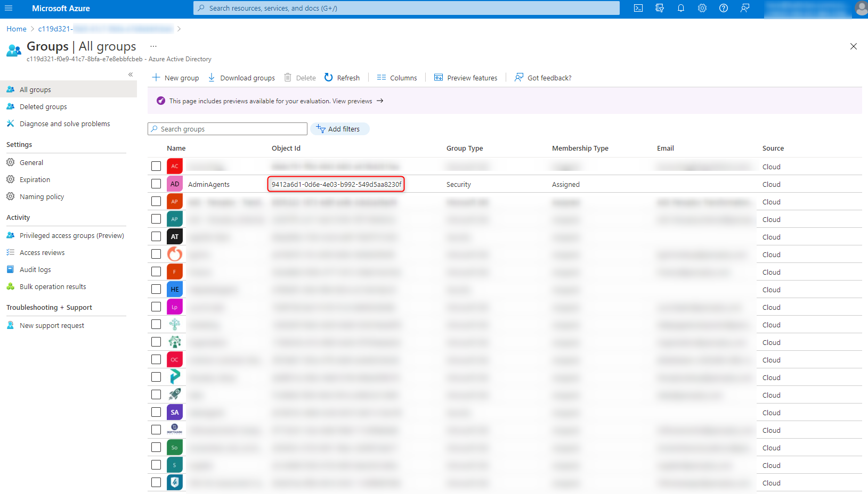Close the All groups blade
868x502 pixels.
pyautogui.click(x=854, y=46)
